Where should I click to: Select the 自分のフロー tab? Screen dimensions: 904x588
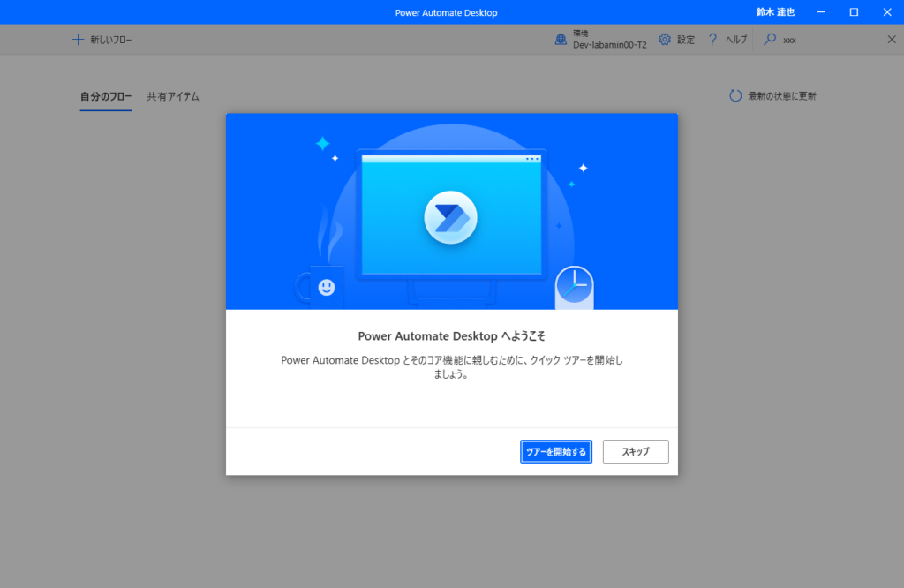tap(106, 96)
